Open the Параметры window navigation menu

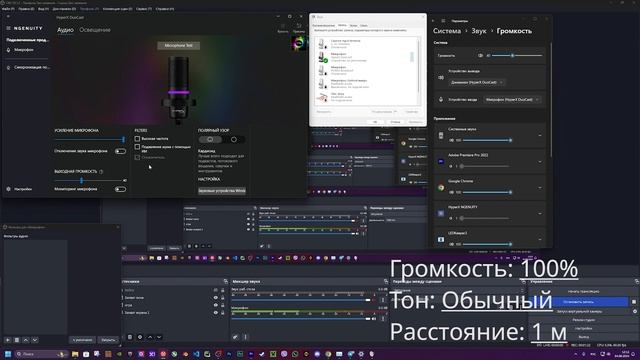point(443,20)
